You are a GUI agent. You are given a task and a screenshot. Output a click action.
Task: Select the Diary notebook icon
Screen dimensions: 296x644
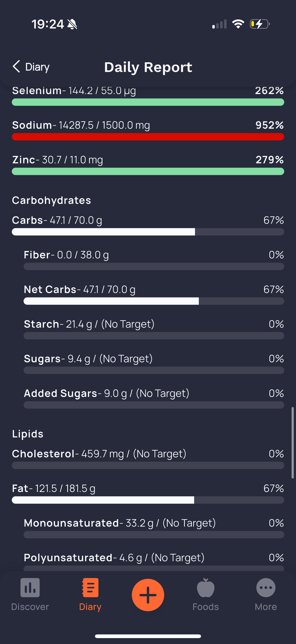coord(90,588)
